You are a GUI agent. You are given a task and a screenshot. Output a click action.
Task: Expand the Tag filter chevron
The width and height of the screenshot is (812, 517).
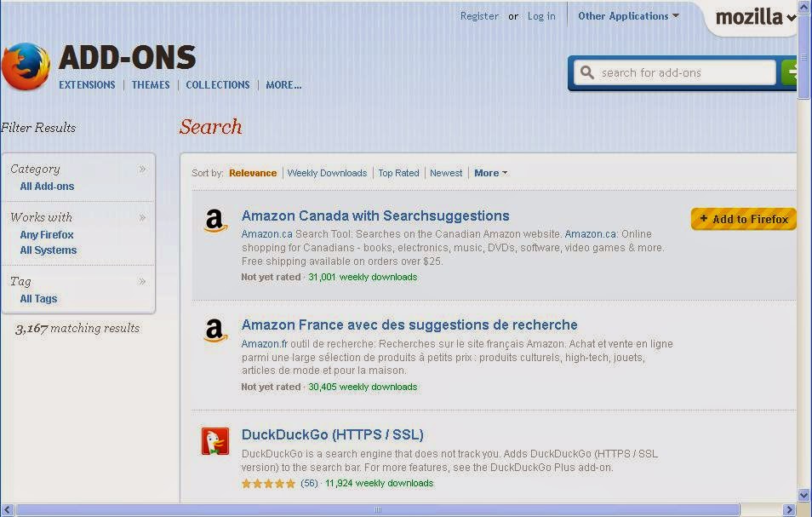(142, 281)
